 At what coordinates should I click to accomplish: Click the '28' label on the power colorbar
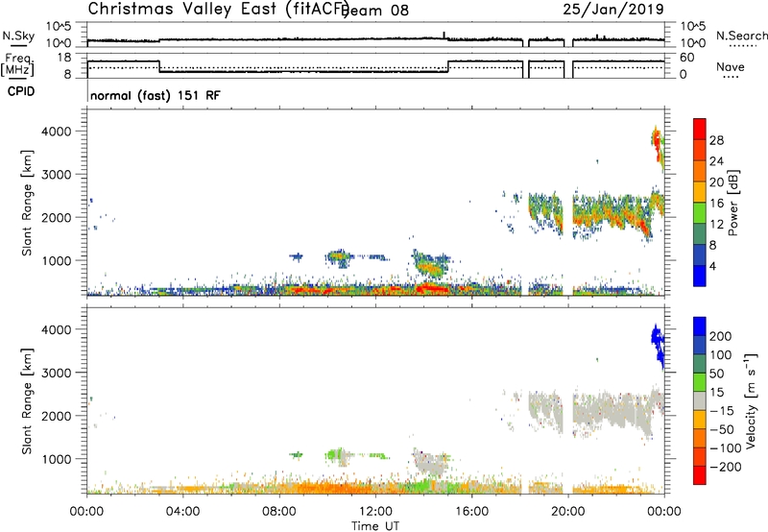point(716,140)
